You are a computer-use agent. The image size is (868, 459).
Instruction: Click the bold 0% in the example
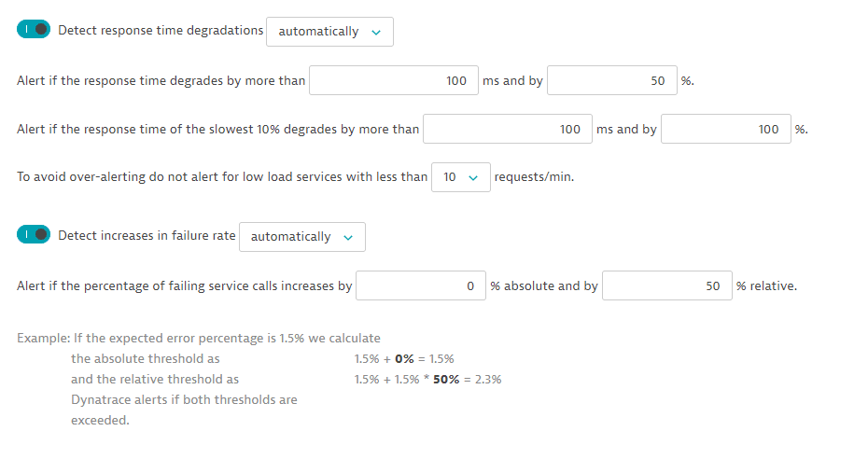click(404, 358)
